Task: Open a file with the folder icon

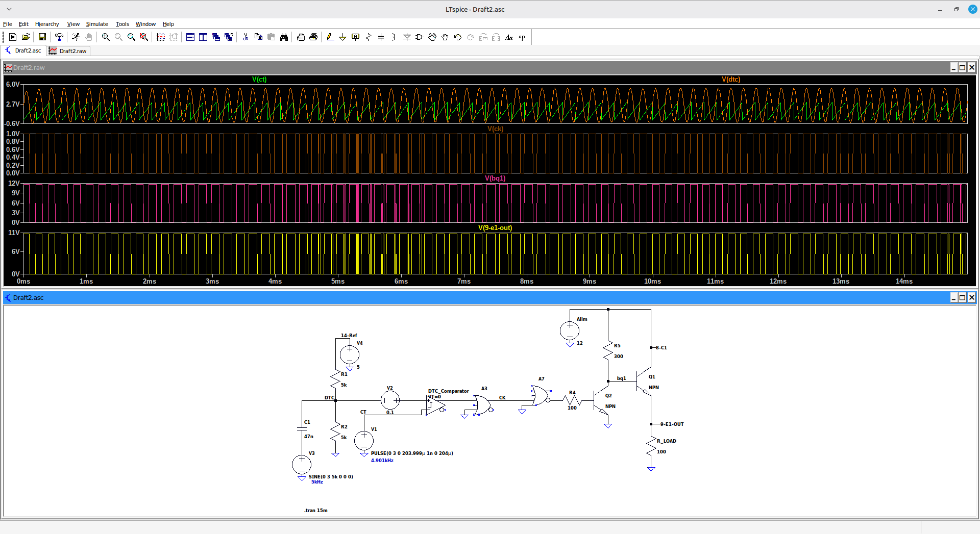Action: point(26,37)
